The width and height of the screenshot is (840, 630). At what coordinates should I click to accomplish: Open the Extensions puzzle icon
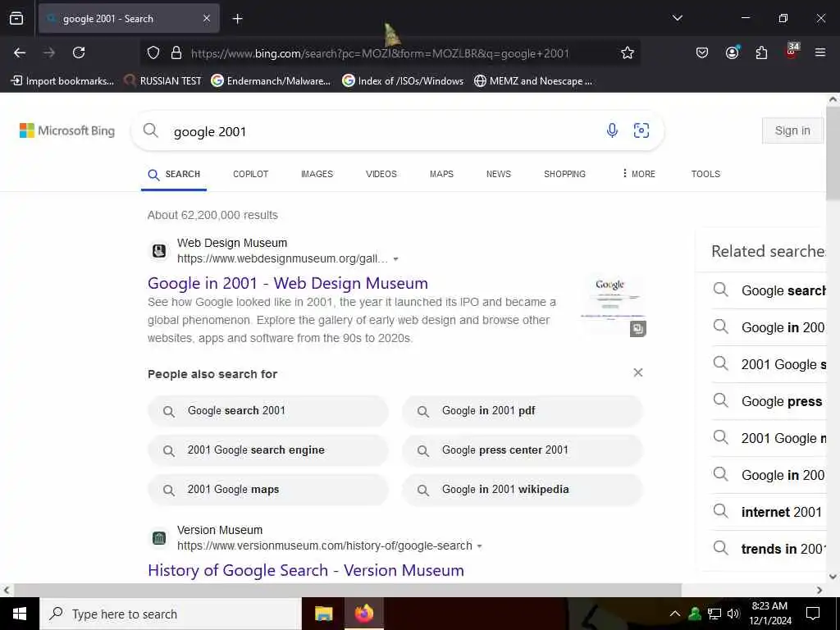(761, 52)
